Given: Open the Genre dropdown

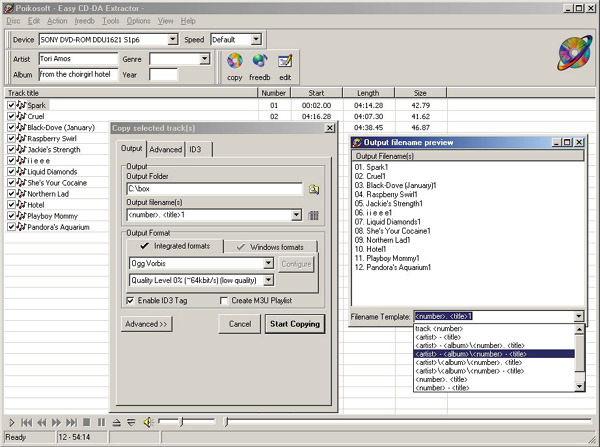Looking at the screenshot, I should pyautogui.click(x=205, y=59).
